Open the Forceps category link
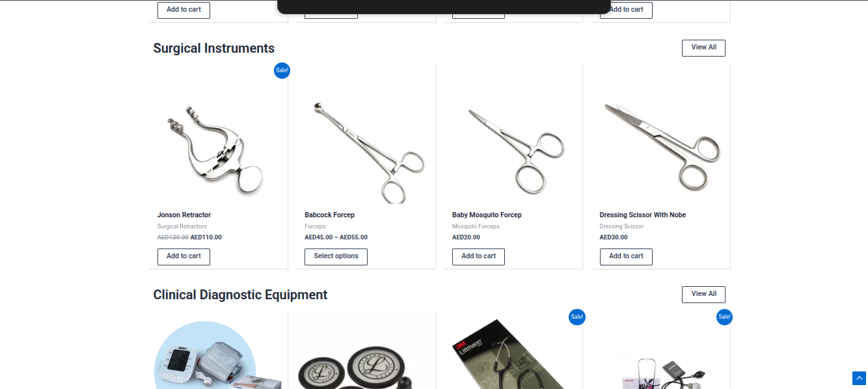This screenshot has width=868, height=389. [315, 226]
